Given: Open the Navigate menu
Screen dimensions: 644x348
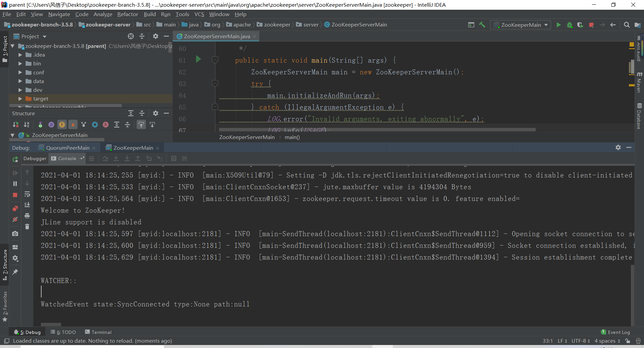Looking at the screenshot, I should (59, 14).
